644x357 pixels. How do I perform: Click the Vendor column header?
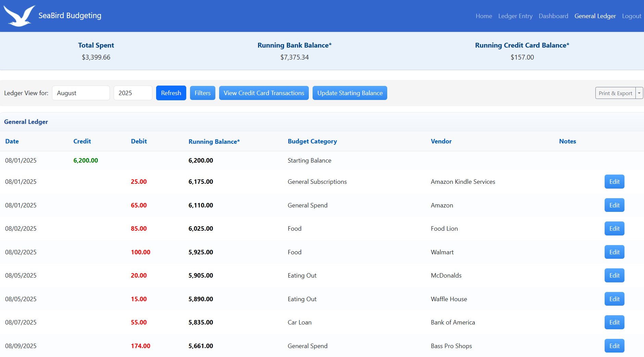click(441, 141)
